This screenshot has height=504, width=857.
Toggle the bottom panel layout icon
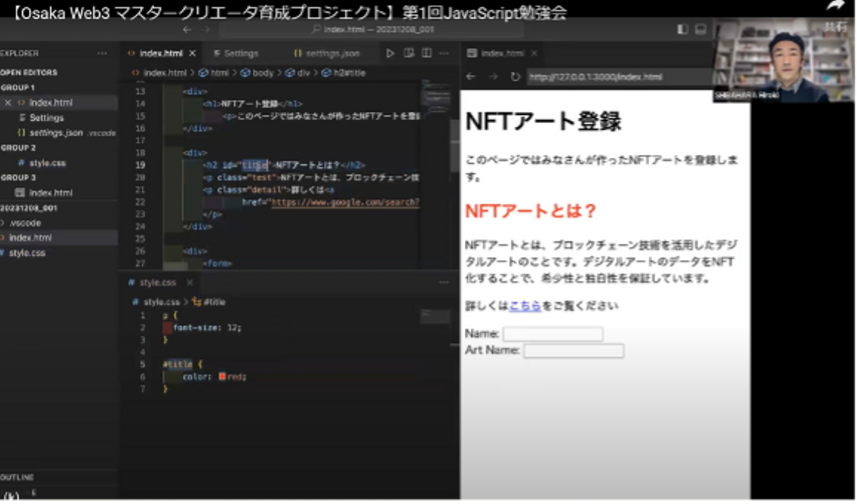[x=700, y=29]
